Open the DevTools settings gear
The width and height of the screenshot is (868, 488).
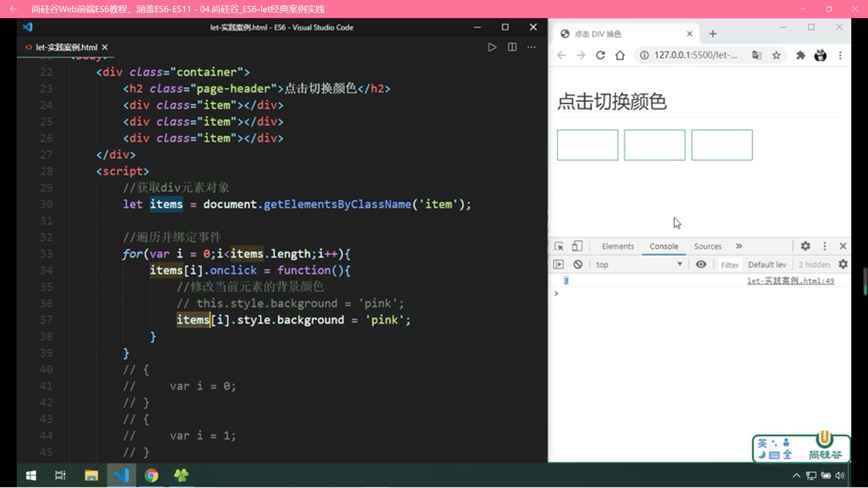click(805, 246)
